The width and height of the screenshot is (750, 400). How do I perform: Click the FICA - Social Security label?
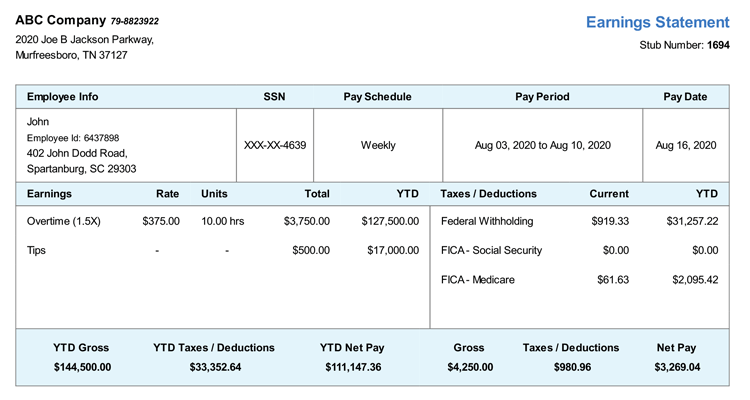[493, 250]
